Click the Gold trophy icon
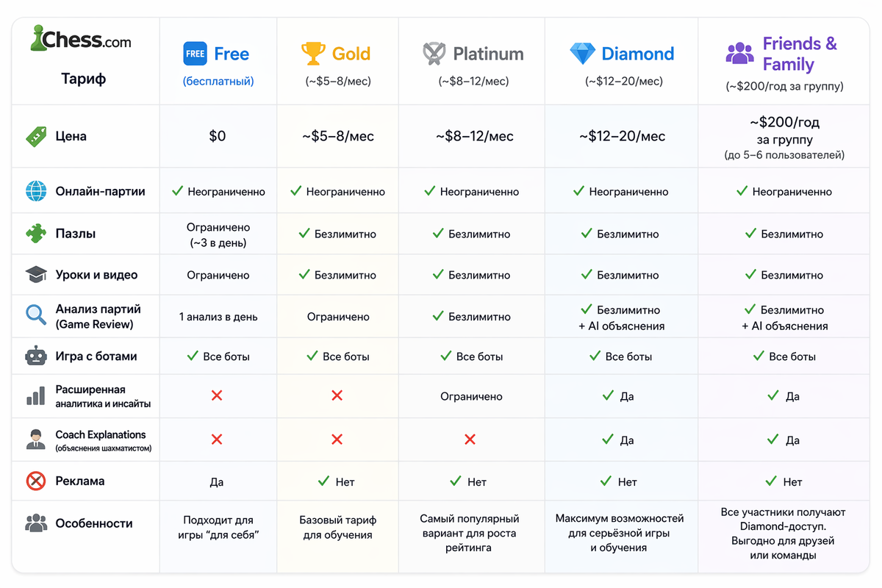Screen dimensions: 882x588 point(313,54)
